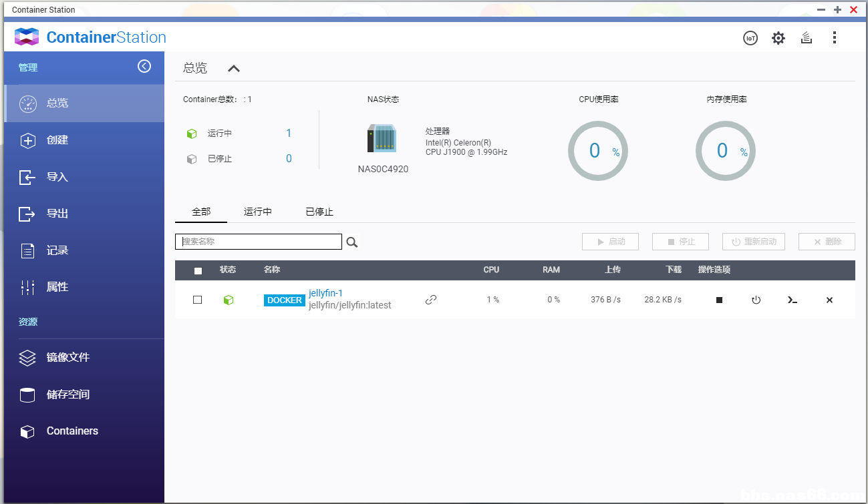
Task: Click the jellyfin/jellyfin:latest image text
Action: 350,305
